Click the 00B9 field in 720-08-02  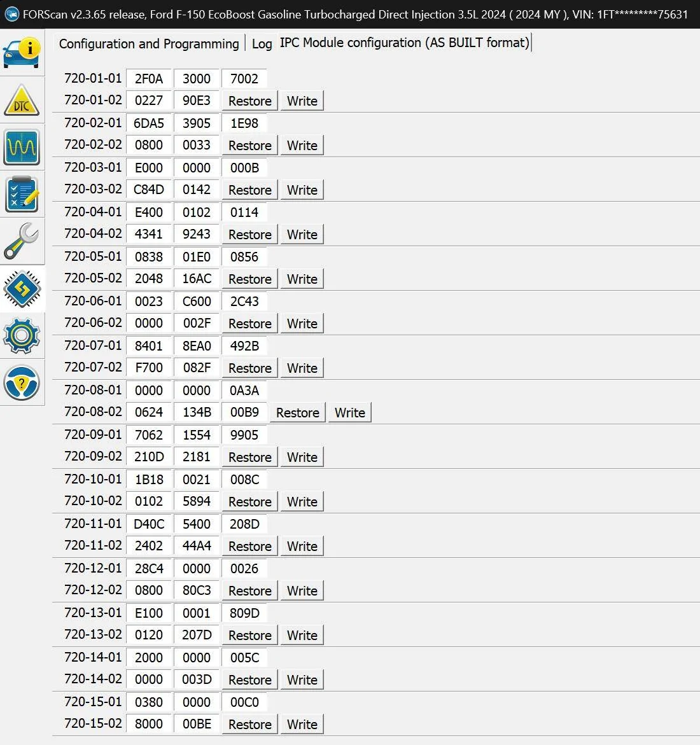tap(244, 412)
